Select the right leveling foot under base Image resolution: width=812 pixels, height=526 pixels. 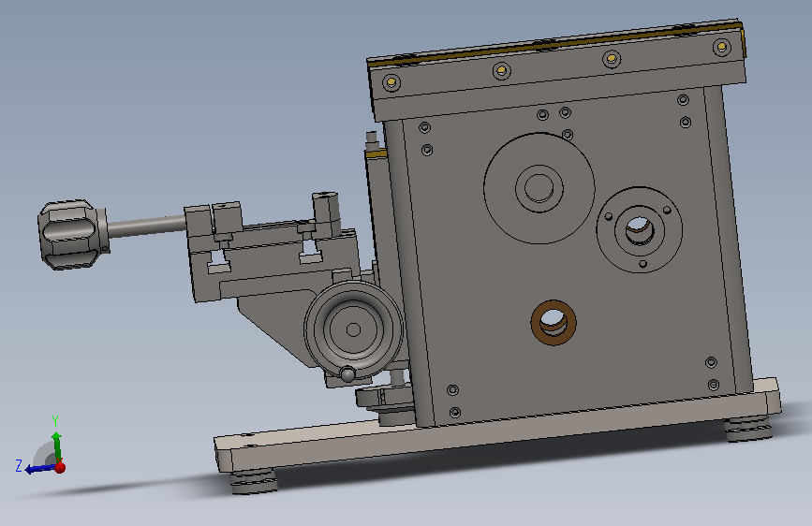pyautogui.click(x=747, y=428)
